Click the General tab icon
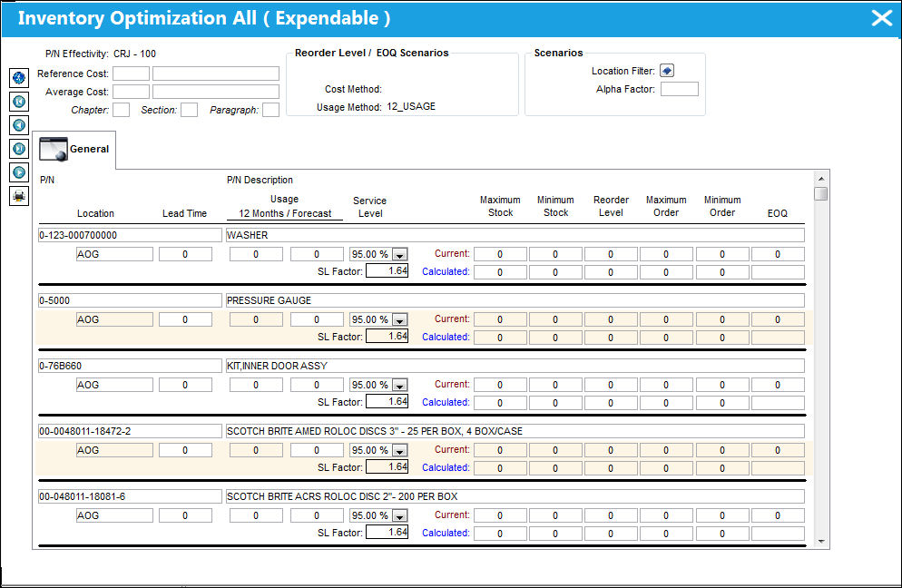 (x=53, y=149)
